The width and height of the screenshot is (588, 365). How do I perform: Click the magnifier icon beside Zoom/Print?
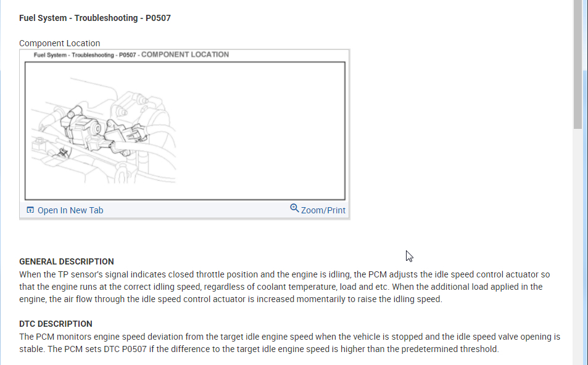click(294, 208)
